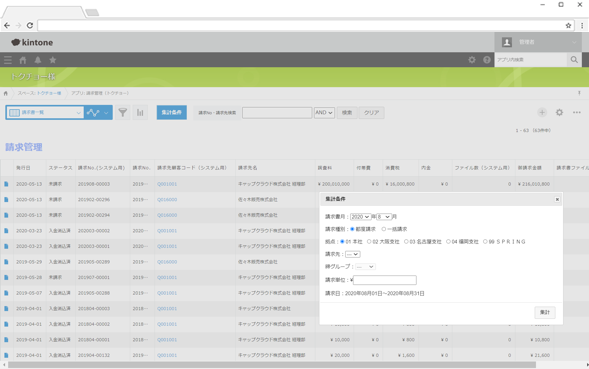Open the 請求先 dropdown in the dialog
This screenshot has height=369, width=589.
tap(353, 254)
